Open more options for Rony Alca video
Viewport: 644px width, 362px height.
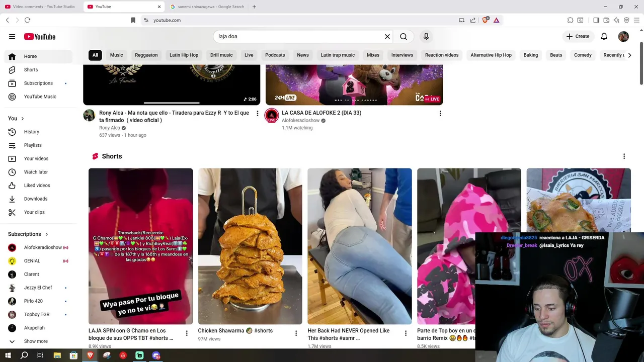[x=258, y=114]
